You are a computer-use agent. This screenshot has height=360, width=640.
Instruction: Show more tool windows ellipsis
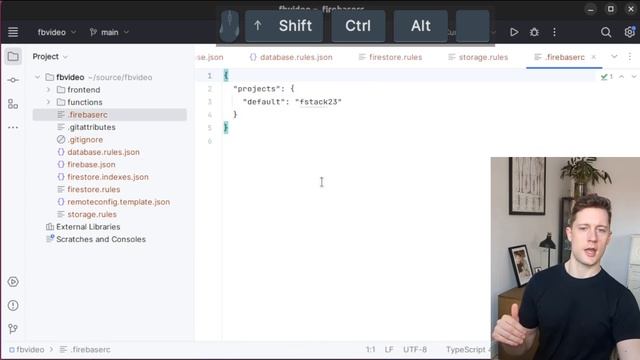coord(13,127)
